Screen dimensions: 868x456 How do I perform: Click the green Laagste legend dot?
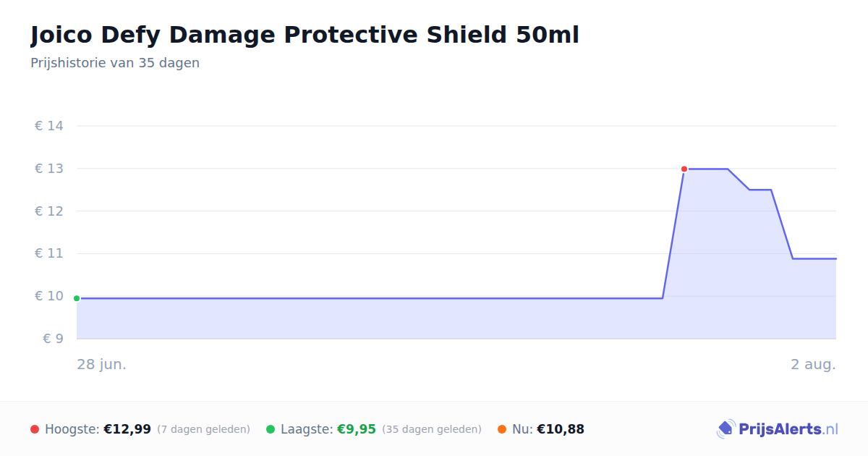[271, 429]
